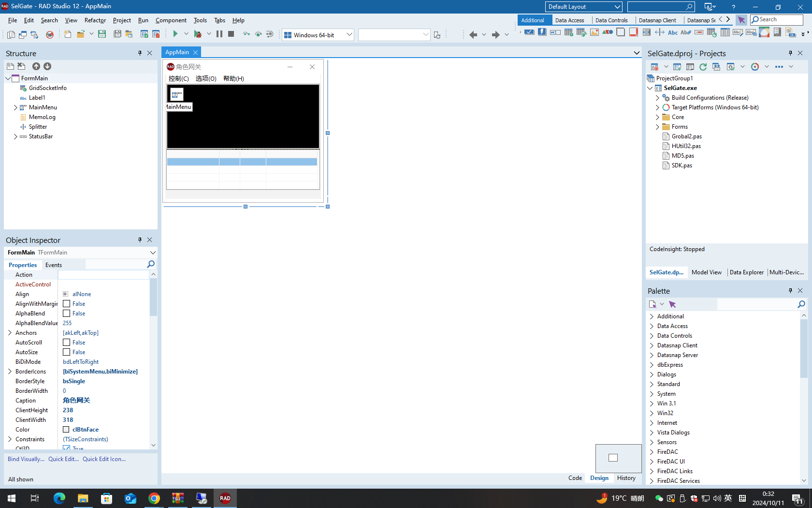Expand Build Configurations (Release) node
This screenshot has height=508, width=812.
click(x=657, y=98)
